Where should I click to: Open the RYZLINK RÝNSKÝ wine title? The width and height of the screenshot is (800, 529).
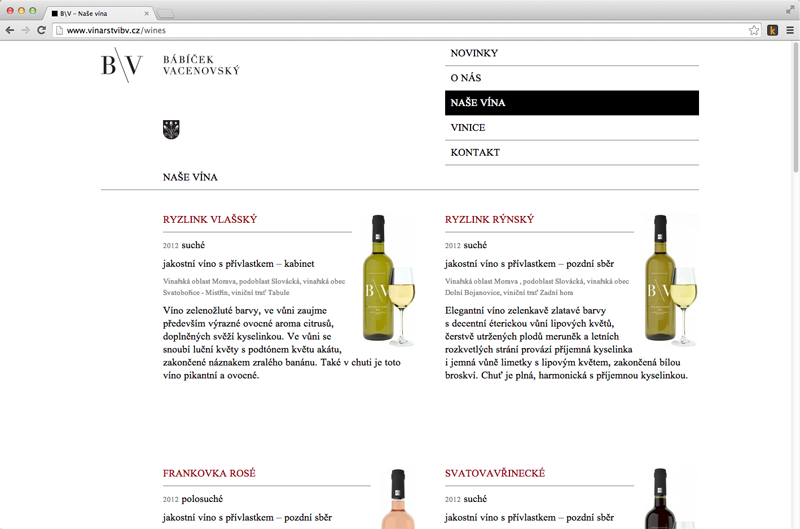pos(489,219)
